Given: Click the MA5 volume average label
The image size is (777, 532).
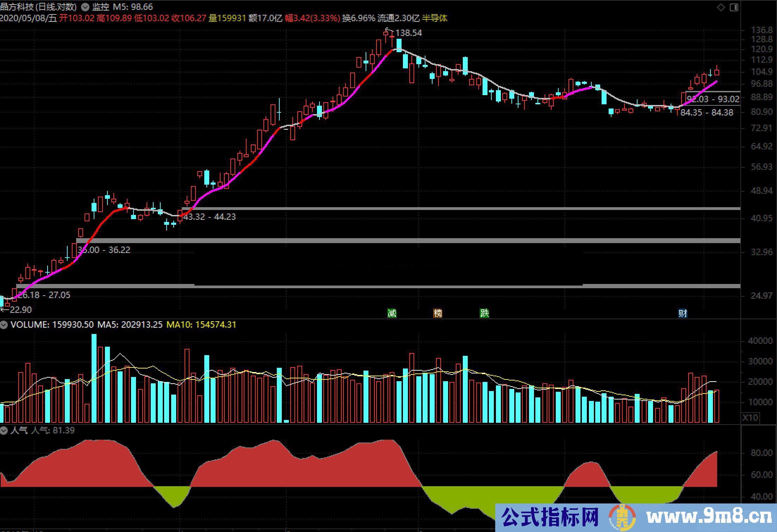Looking at the screenshot, I should (x=130, y=324).
